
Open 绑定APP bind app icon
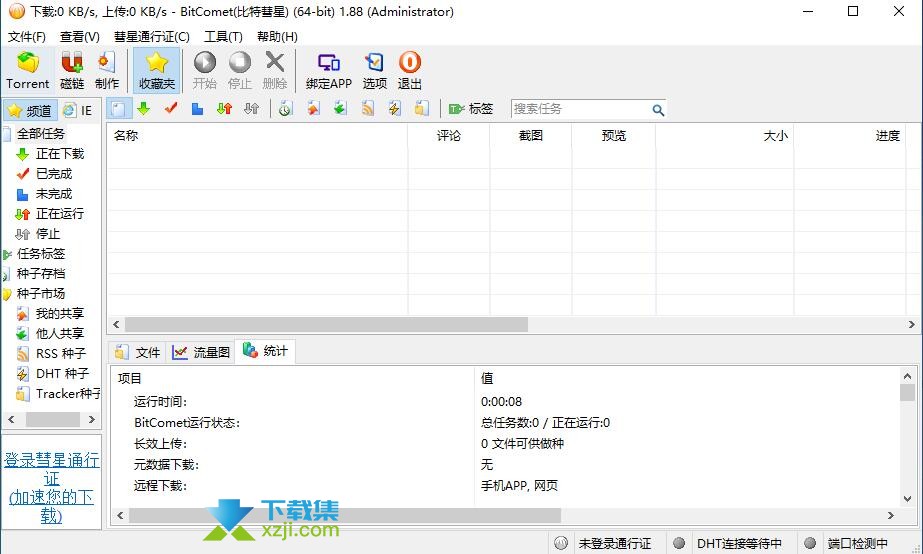328,71
